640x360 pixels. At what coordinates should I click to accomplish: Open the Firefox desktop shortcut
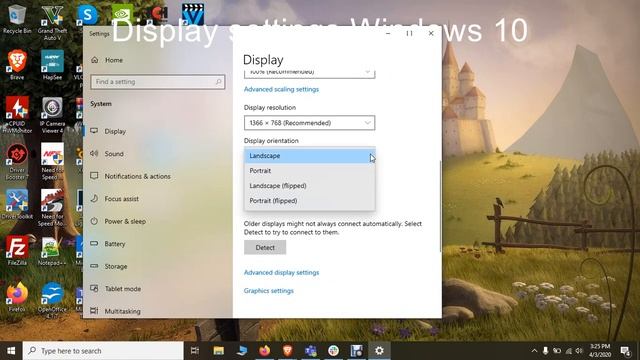click(17, 297)
